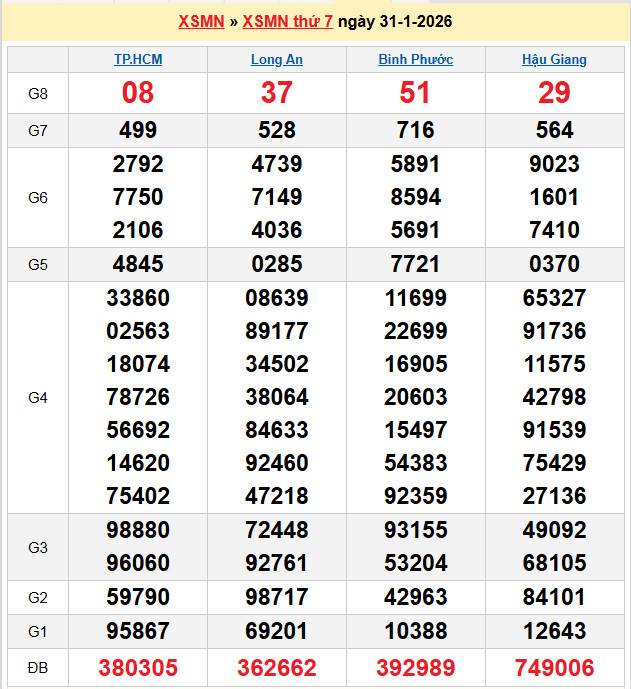The image size is (631, 689).
Task: Click the special prize number 380305
Action: (138, 668)
